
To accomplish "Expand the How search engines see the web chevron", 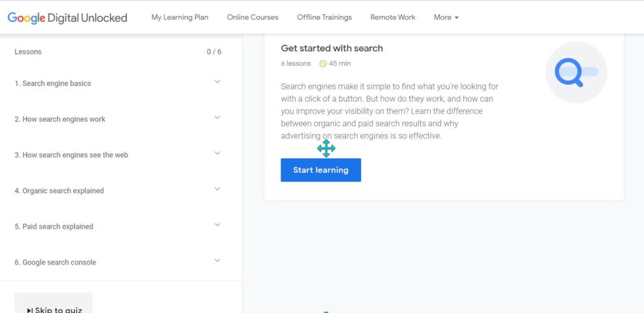I will pyautogui.click(x=217, y=153).
